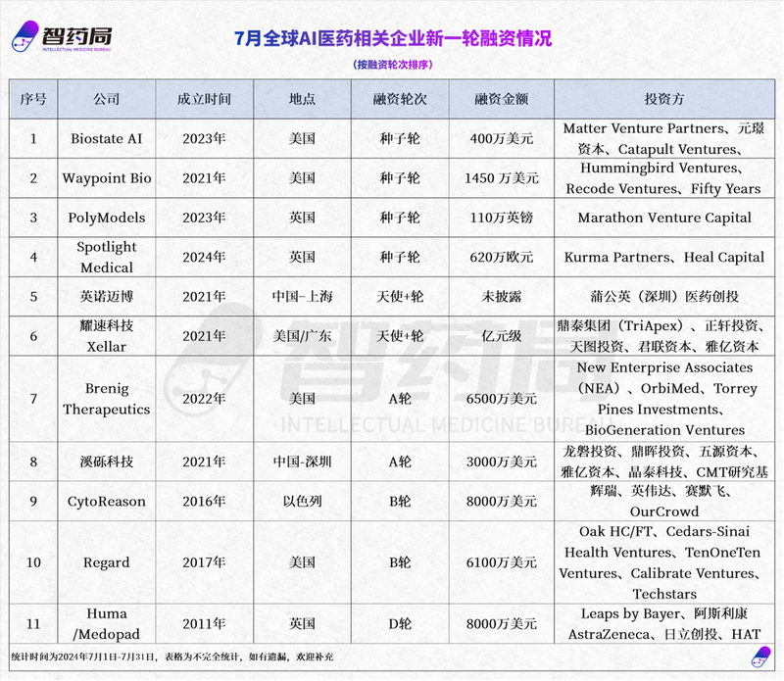Select the Kurma Partners、Heal Capital investor cell

click(x=664, y=257)
